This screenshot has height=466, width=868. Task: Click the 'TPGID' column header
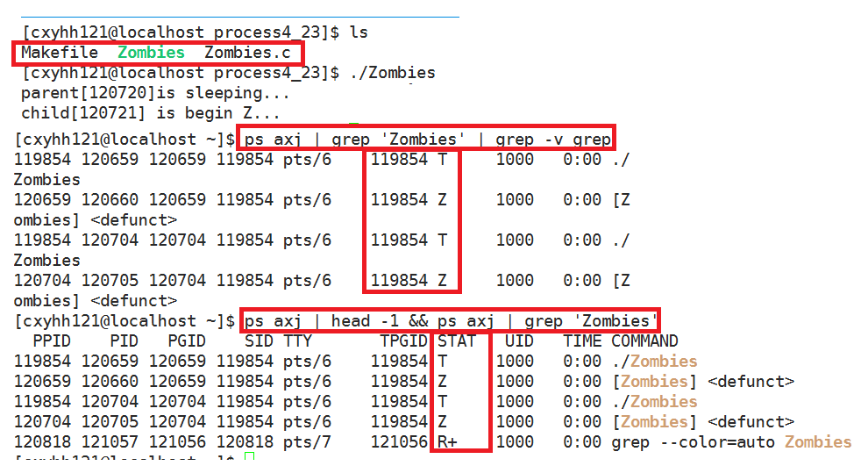[403, 341]
